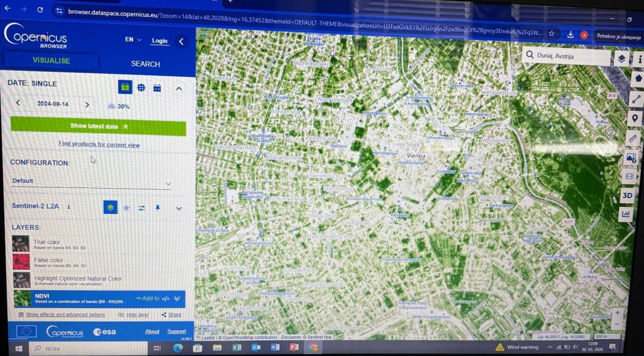This screenshot has width=644, height=356.
Task: Open Find products for current view link
Action: coord(99,145)
